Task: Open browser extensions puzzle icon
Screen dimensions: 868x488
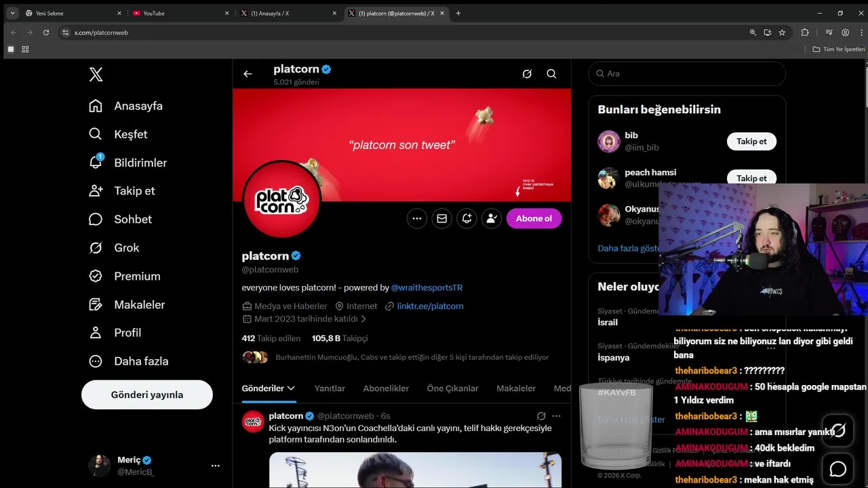Action: click(805, 32)
